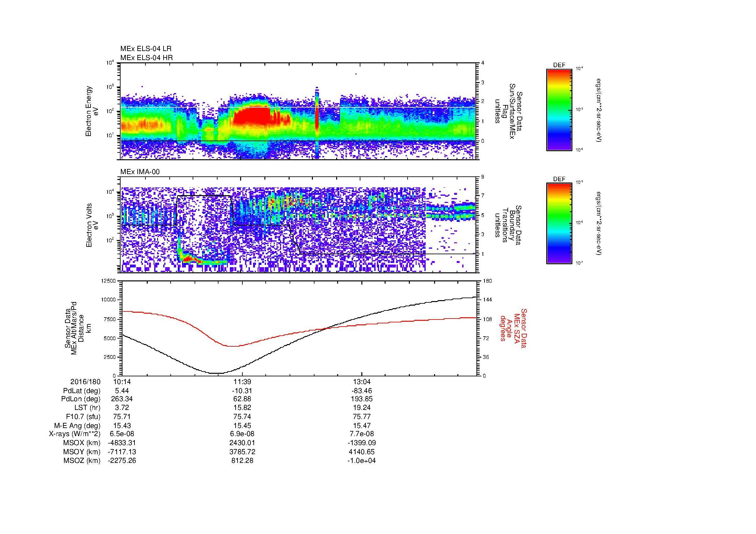Screen dimensions: 756x534
Task: Click PdLat value -10.31
Action: pos(242,391)
